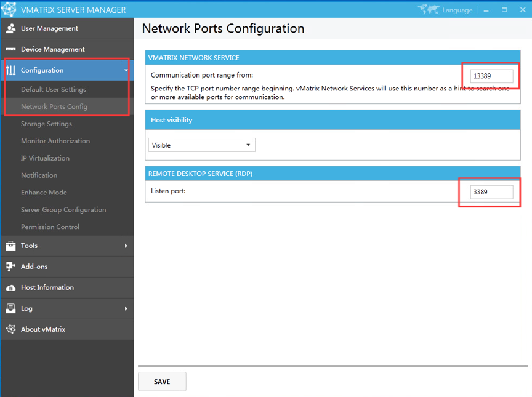Click the Configuration sliders icon
The height and width of the screenshot is (397, 532).
point(10,70)
